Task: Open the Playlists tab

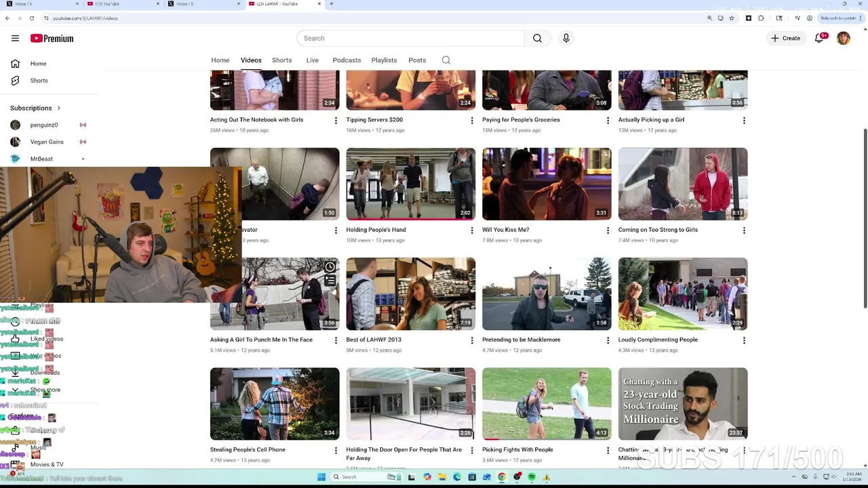Action: (384, 60)
